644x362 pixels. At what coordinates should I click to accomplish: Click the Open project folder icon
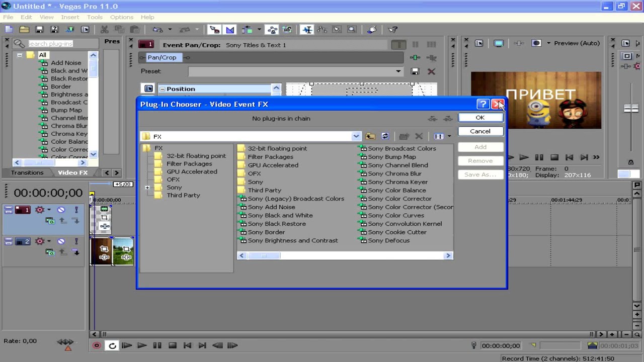point(24,30)
